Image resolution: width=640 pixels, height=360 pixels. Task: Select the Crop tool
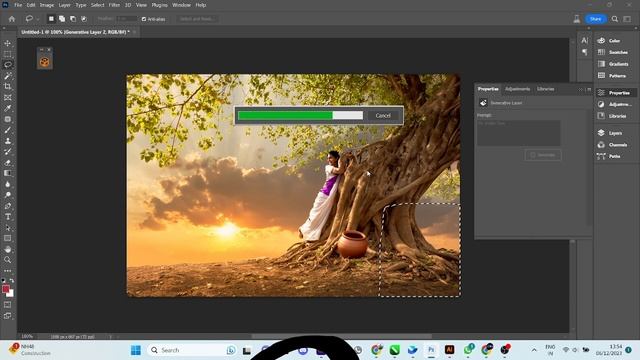[8, 87]
